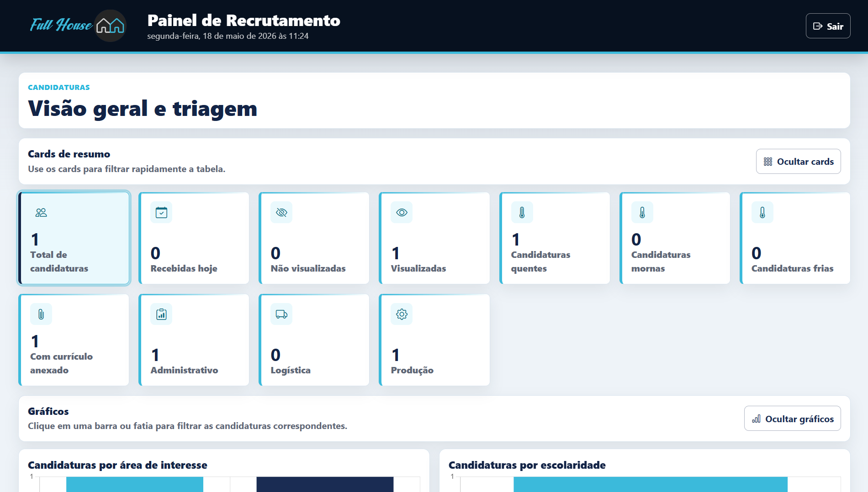This screenshot has height=492, width=868.
Task: Filter table by Recebidas hoje label
Action: (x=184, y=268)
